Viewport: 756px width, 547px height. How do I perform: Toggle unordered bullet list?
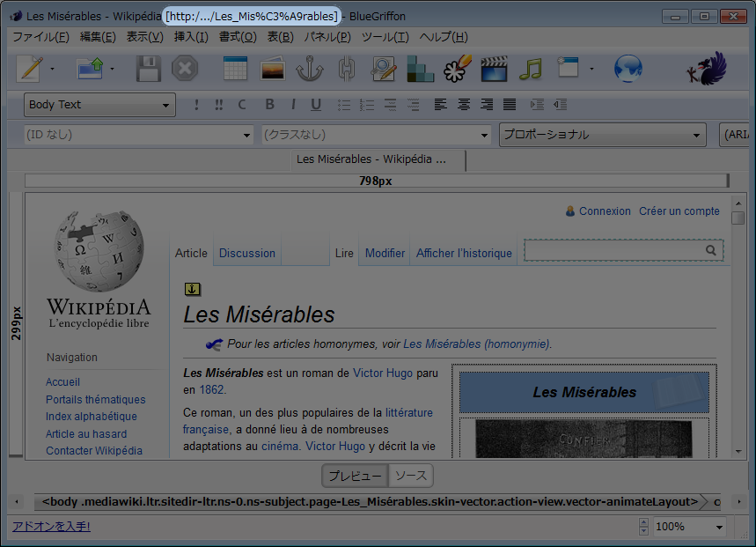pos(344,105)
